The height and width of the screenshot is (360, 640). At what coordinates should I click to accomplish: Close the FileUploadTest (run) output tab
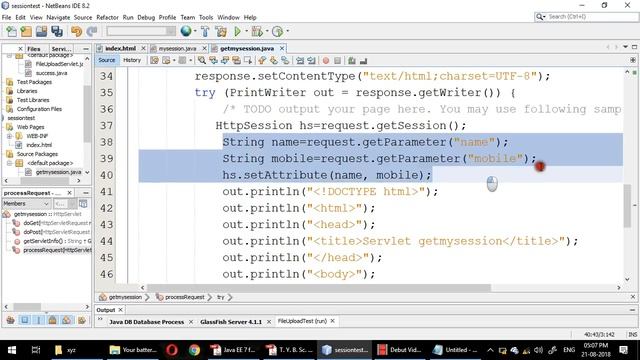pyautogui.click(x=333, y=321)
